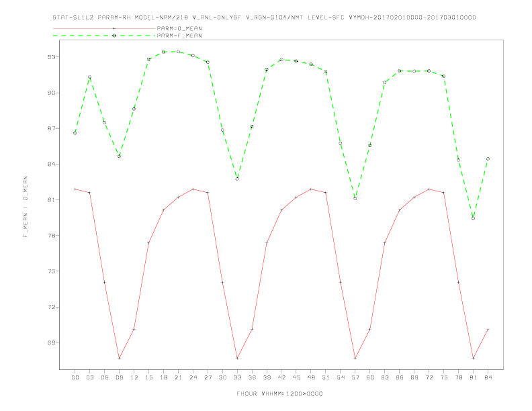The width and height of the screenshot is (532, 411).
Task: Click V_RGN=G104/NMT in the title line
Action: (274, 17)
